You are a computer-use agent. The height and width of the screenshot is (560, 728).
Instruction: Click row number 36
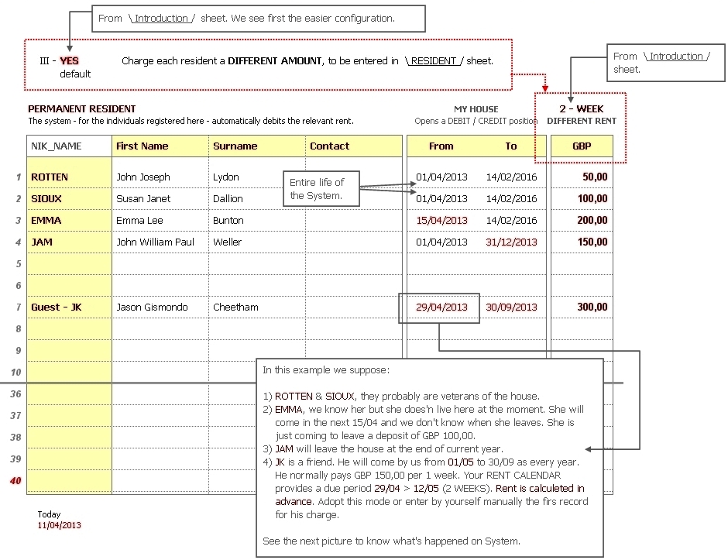15,393
